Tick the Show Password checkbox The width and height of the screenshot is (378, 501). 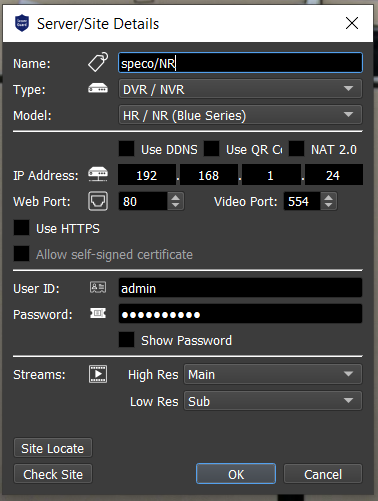pyautogui.click(x=127, y=340)
